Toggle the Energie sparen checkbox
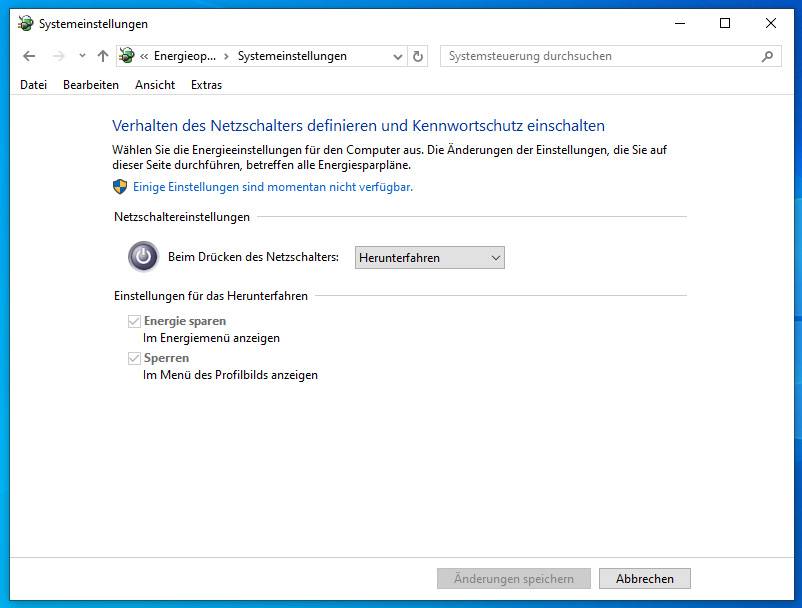Viewport: 802px width, 608px height. [x=134, y=322]
